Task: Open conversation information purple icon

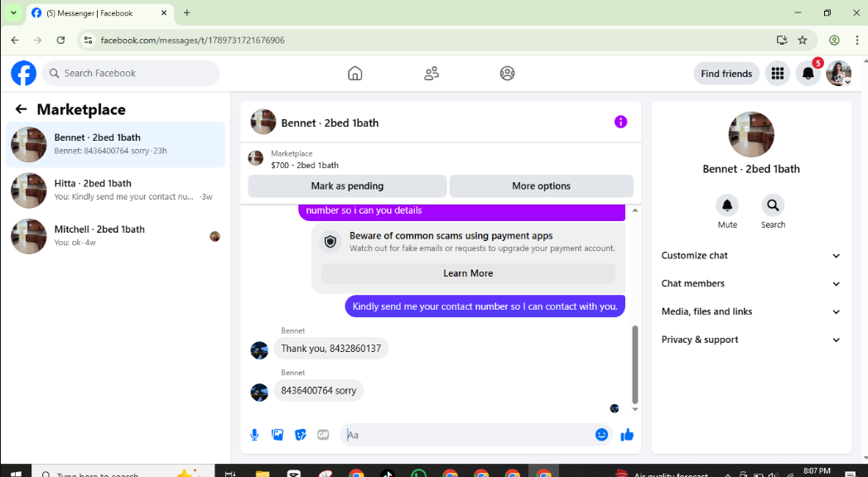Action: (620, 122)
